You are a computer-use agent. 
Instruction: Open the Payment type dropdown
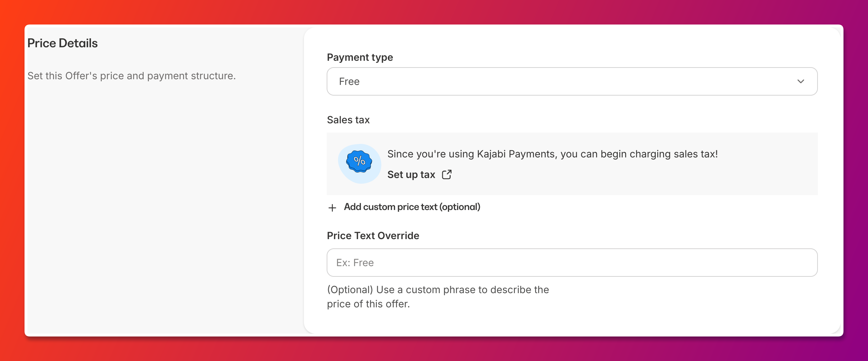tap(572, 81)
